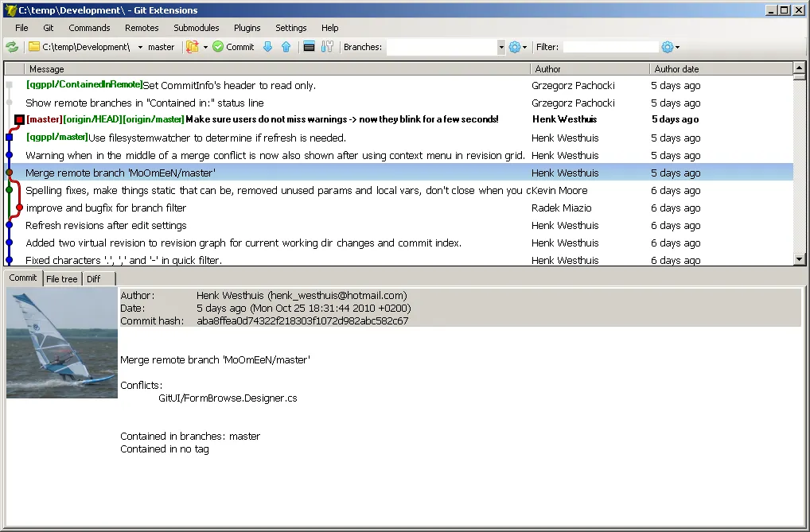Select 'Merge remote branch MoOmEeN/master' row
The width and height of the screenshot is (810, 532).
click(399, 173)
